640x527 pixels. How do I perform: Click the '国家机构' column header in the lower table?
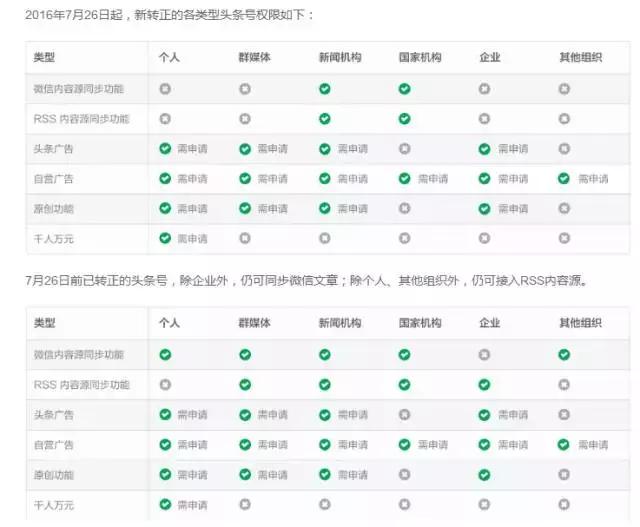pos(420,323)
